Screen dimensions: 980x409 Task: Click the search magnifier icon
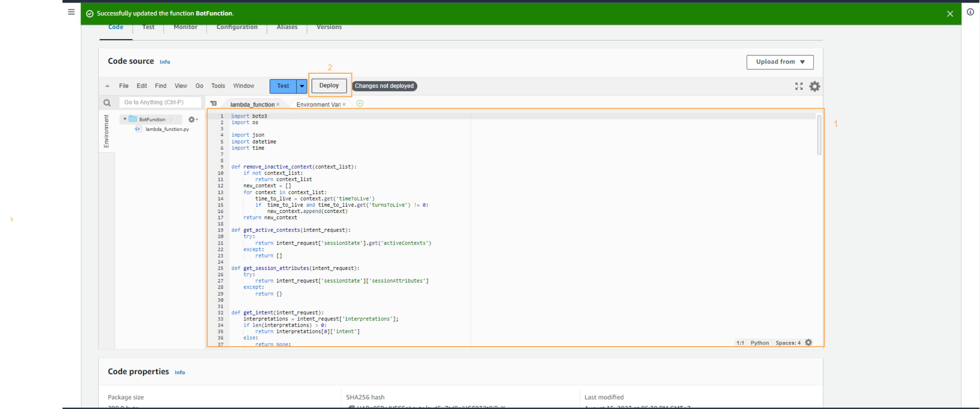[107, 103]
